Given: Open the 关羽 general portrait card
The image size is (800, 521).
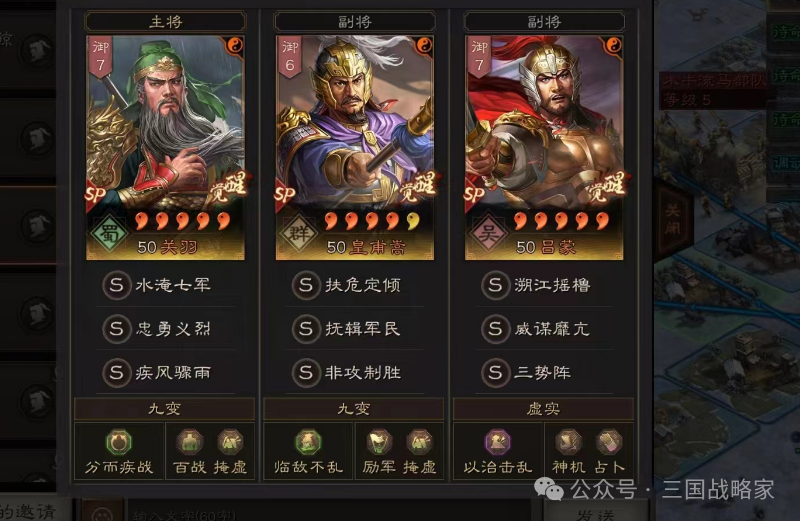Looking at the screenshot, I should click(x=165, y=147).
